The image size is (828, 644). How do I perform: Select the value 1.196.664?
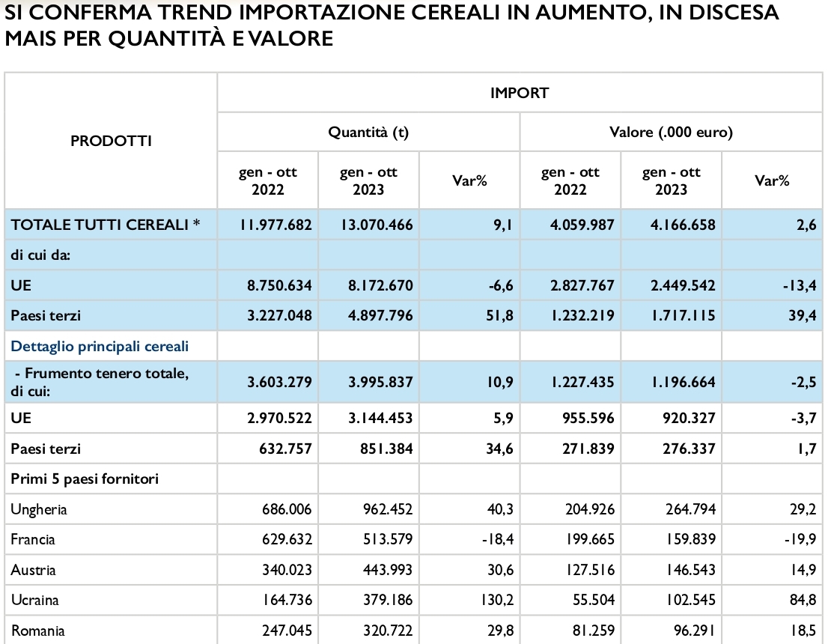coord(683,382)
